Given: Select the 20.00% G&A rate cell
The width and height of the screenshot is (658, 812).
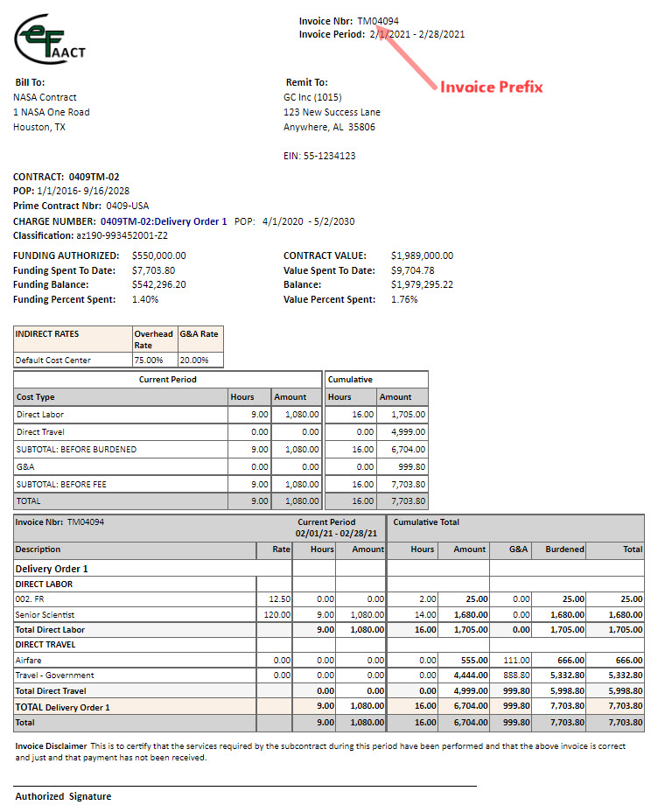Looking at the screenshot, I should (193, 360).
